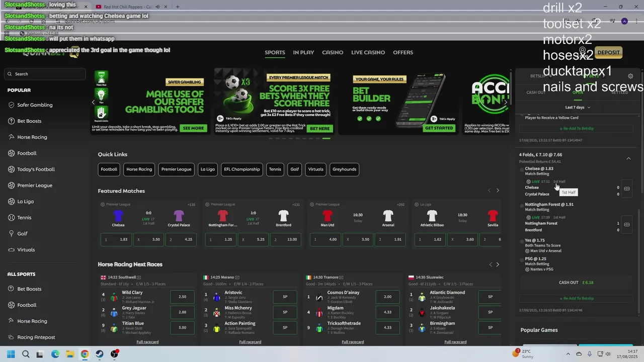Open the Casino tab

pyautogui.click(x=333, y=52)
